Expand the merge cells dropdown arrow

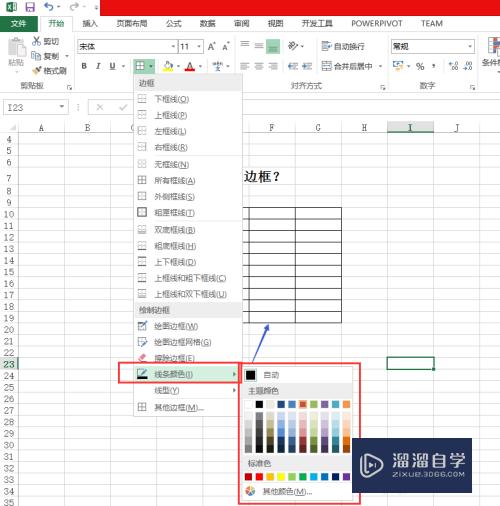[380, 66]
